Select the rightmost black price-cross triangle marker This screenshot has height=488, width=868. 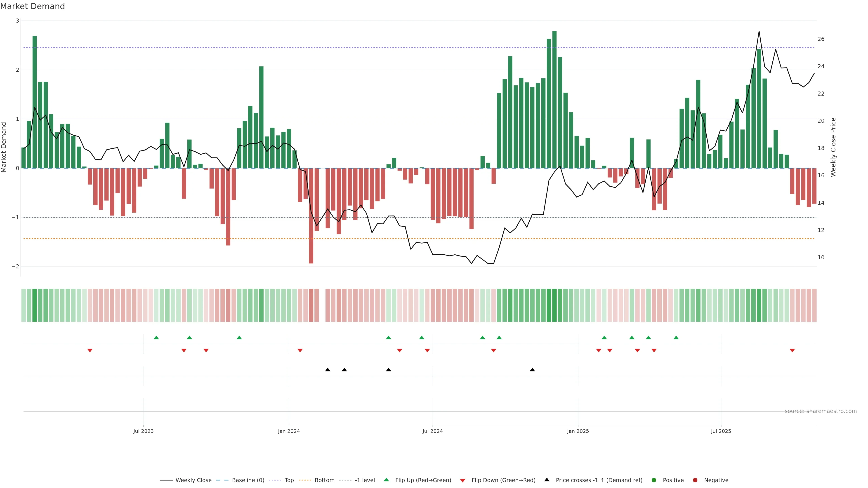pos(532,370)
